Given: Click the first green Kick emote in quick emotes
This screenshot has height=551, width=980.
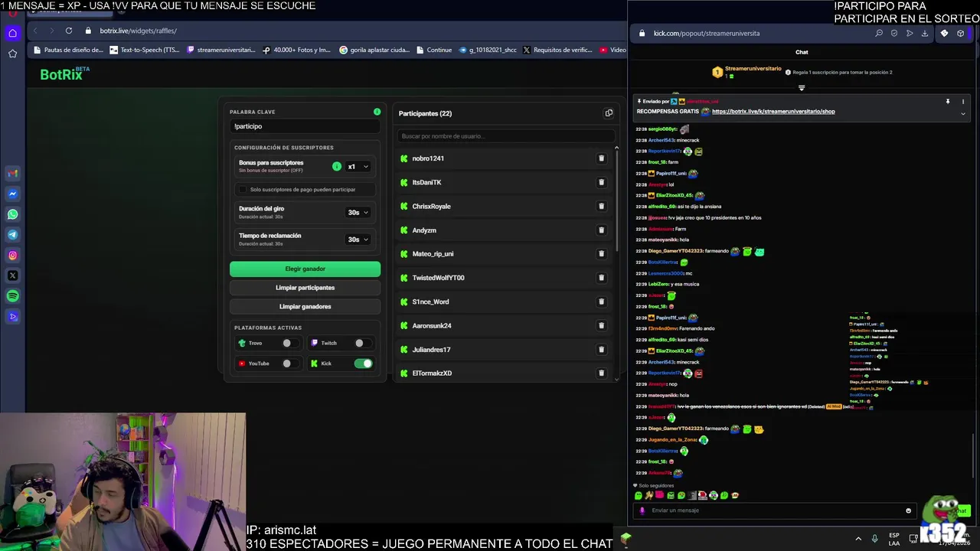Looking at the screenshot, I should [638, 495].
